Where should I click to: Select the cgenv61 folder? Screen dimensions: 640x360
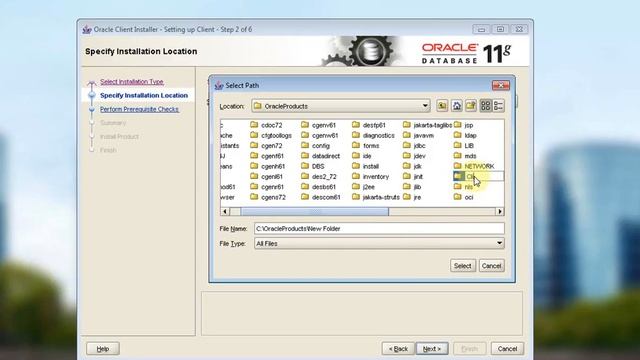coord(318,125)
